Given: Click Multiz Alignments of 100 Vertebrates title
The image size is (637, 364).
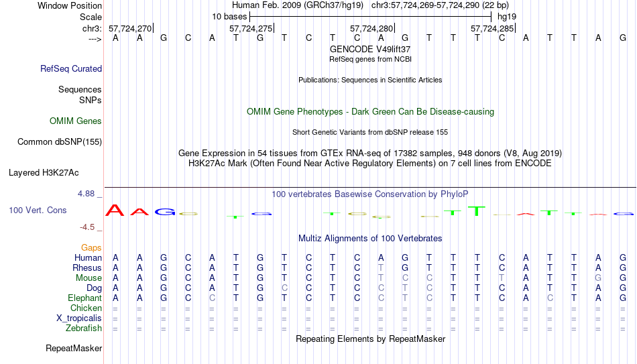Looking at the screenshot, I should pyautogui.click(x=370, y=239).
